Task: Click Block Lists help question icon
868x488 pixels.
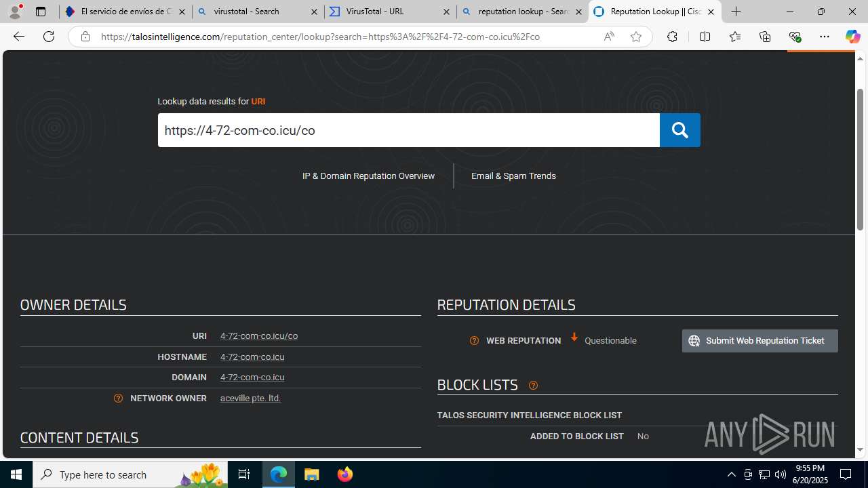Action: point(533,386)
